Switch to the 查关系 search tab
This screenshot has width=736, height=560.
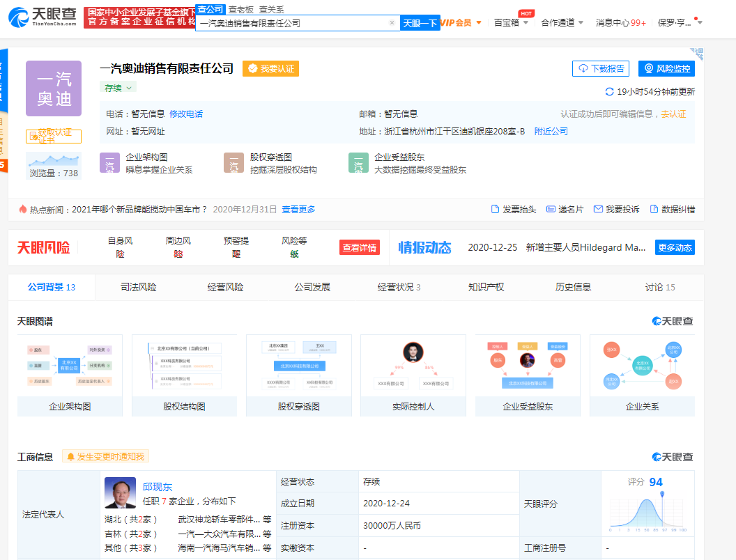coord(271,9)
